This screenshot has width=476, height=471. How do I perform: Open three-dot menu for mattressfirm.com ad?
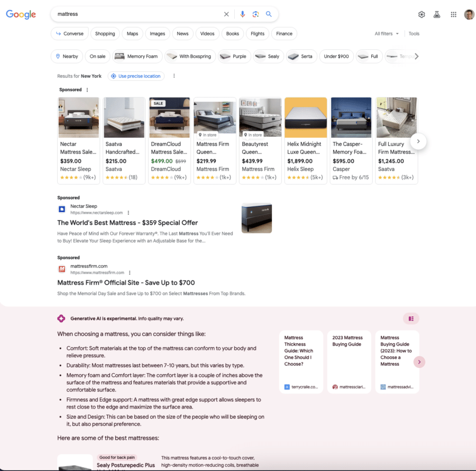click(x=130, y=273)
